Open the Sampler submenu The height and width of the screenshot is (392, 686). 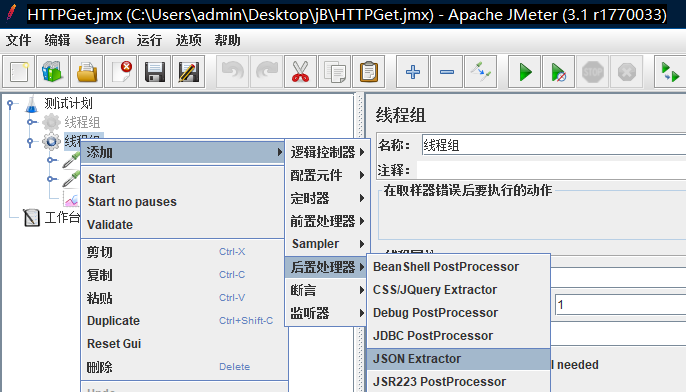(x=327, y=244)
